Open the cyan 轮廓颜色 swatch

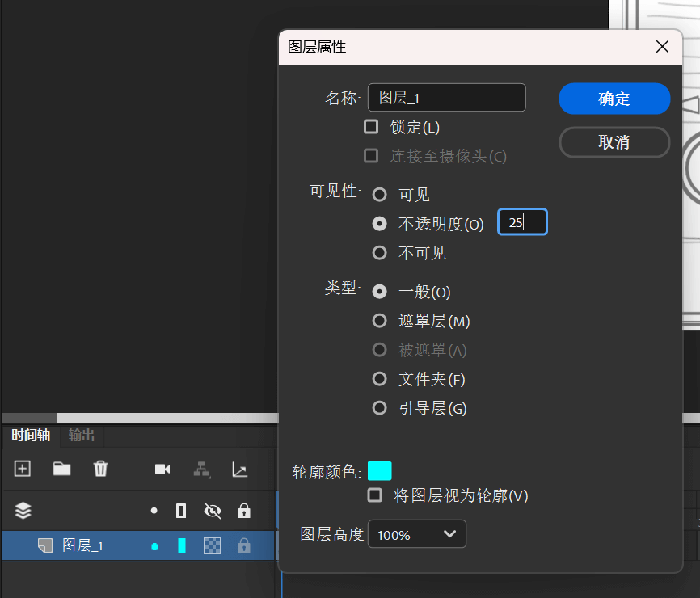point(379,471)
